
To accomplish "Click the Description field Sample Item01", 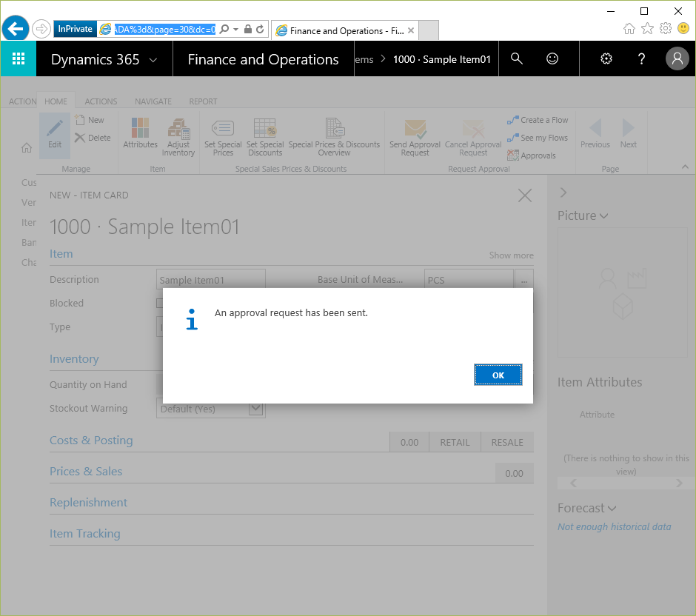I will 211,280.
